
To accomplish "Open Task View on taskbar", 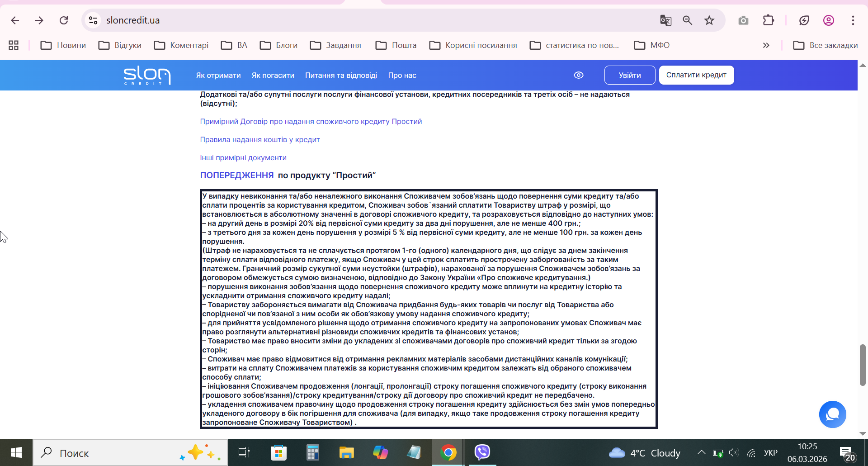I will tap(244, 452).
